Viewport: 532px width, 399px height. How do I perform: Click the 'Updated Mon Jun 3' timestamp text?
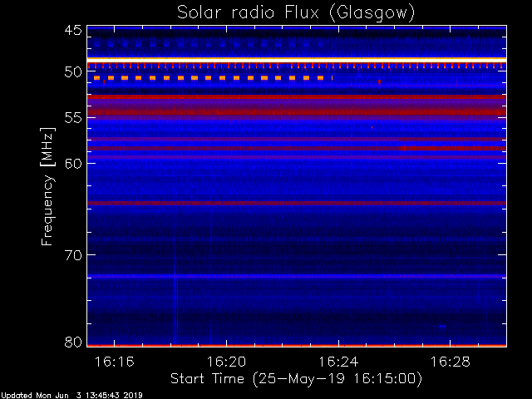click(71, 396)
